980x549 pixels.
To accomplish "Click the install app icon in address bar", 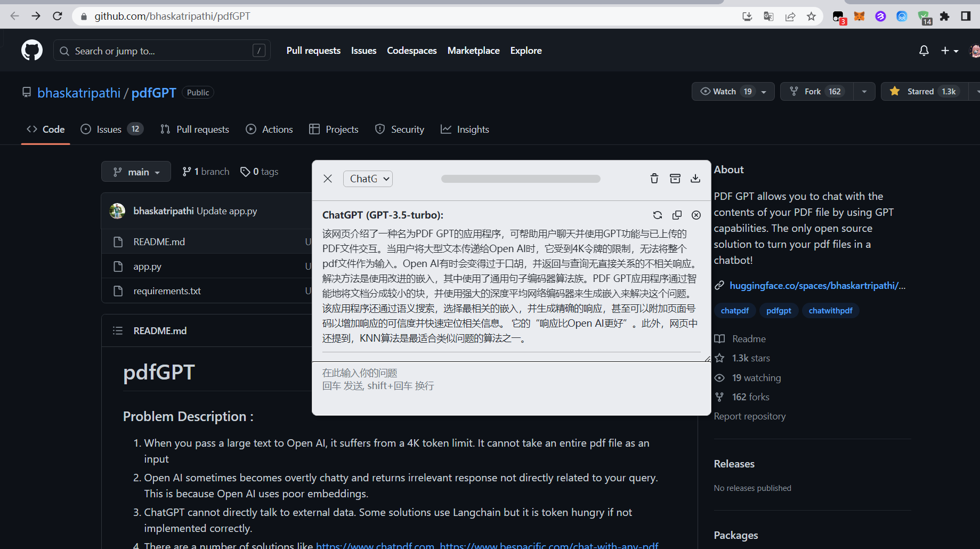I will click(x=747, y=17).
